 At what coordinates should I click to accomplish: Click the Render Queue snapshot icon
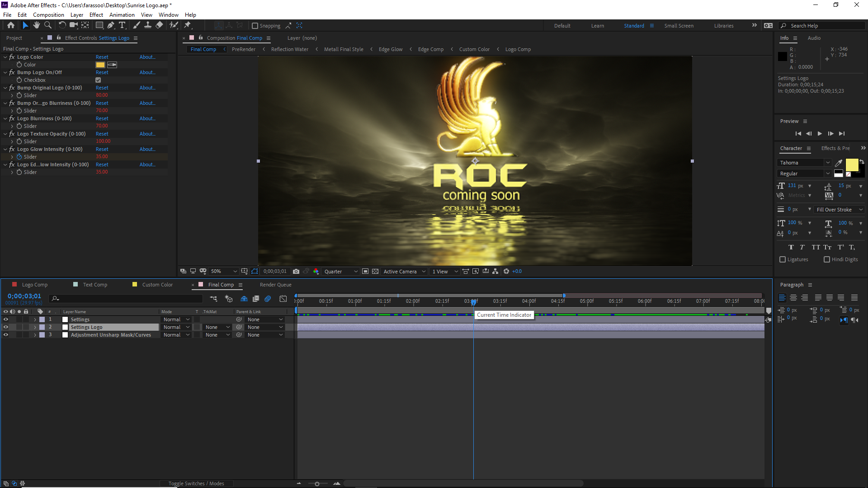(296, 271)
